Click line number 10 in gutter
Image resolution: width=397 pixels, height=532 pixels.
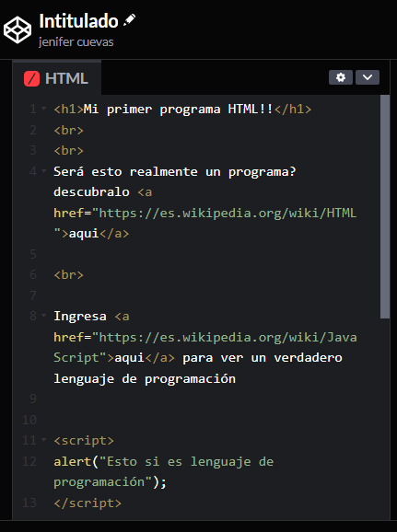pyautogui.click(x=29, y=420)
